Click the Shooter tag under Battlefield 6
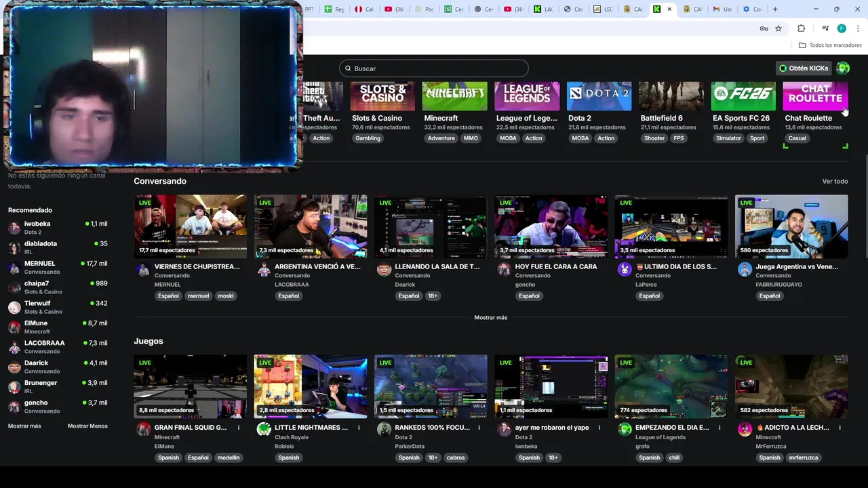 [x=654, y=138]
